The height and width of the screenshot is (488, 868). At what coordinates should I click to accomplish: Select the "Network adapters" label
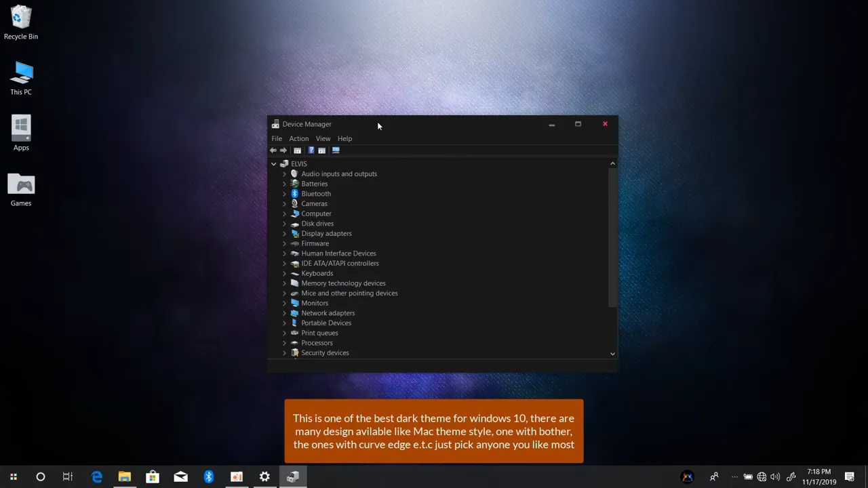click(328, 313)
